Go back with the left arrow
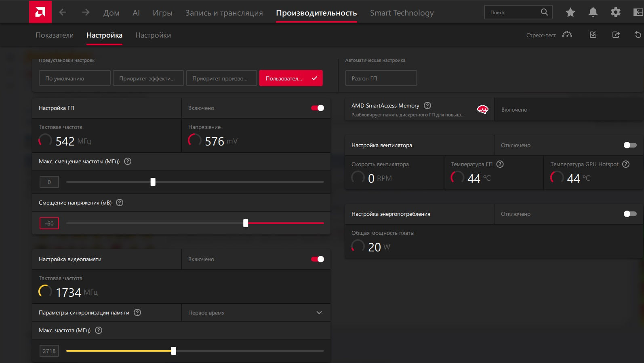The image size is (644, 363). click(63, 13)
